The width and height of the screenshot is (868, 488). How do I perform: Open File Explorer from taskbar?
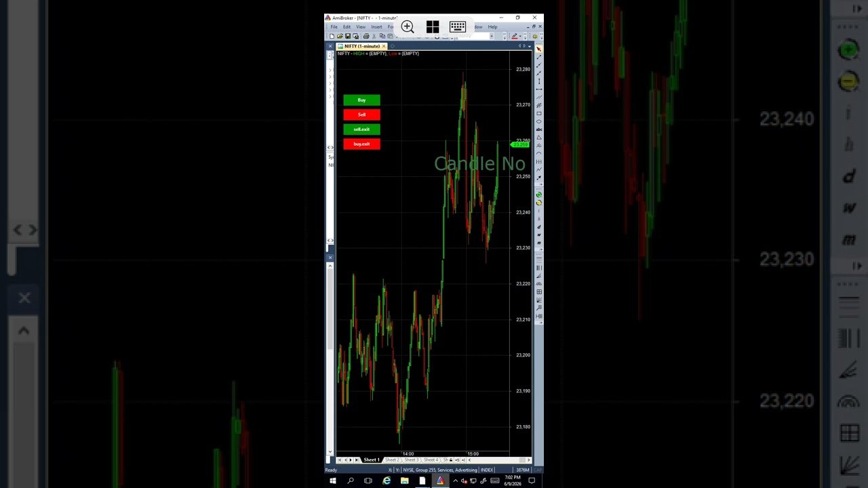404,481
